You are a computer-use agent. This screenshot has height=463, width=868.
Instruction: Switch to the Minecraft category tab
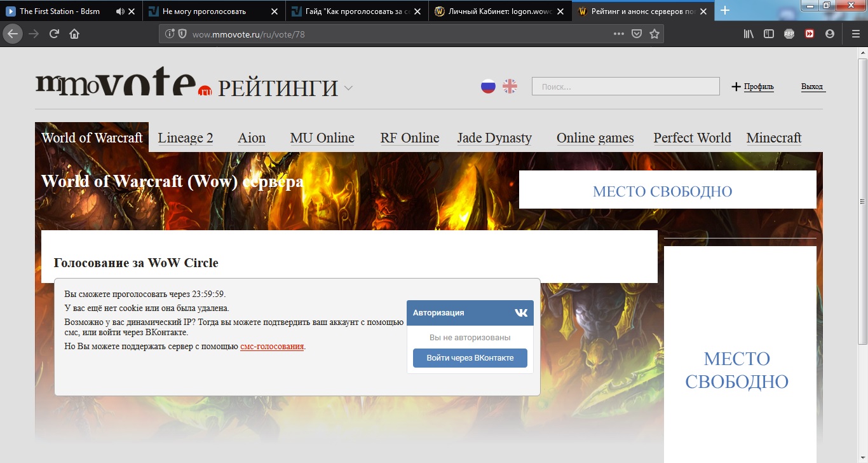click(773, 138)
